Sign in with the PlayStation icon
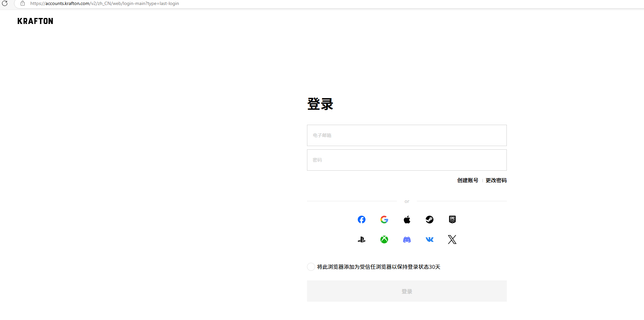This screenshot has height=320, width=644. pyautogui.click(x=362, y=240)
